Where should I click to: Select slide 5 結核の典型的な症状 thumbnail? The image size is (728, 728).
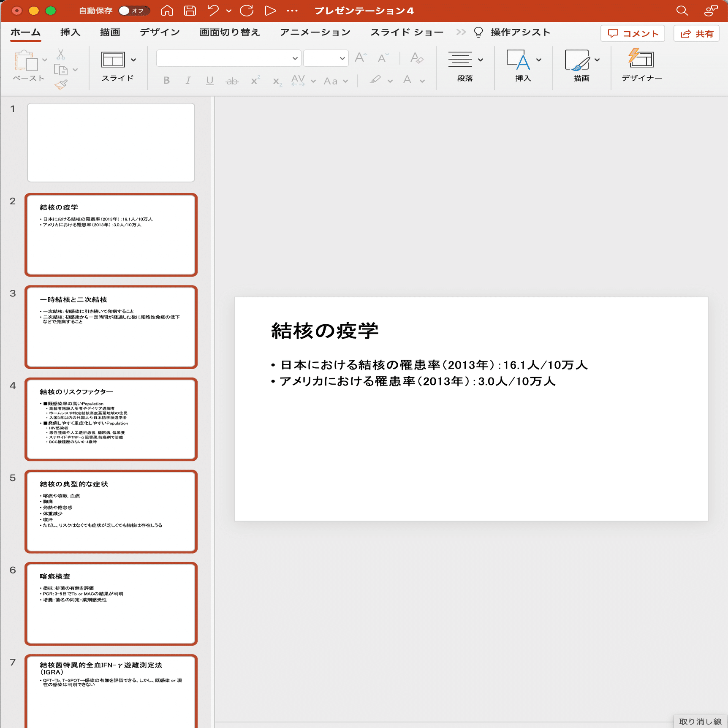(x=111, y=512)
